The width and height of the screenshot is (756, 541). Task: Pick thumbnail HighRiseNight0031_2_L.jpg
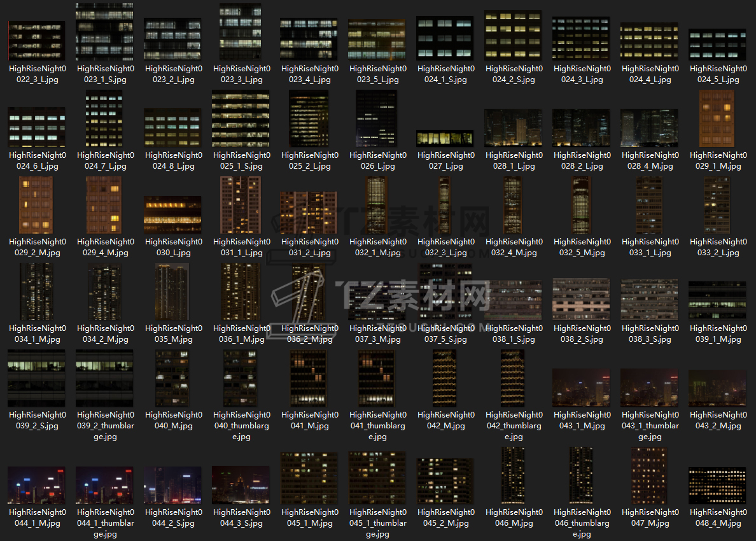point(309,212)
